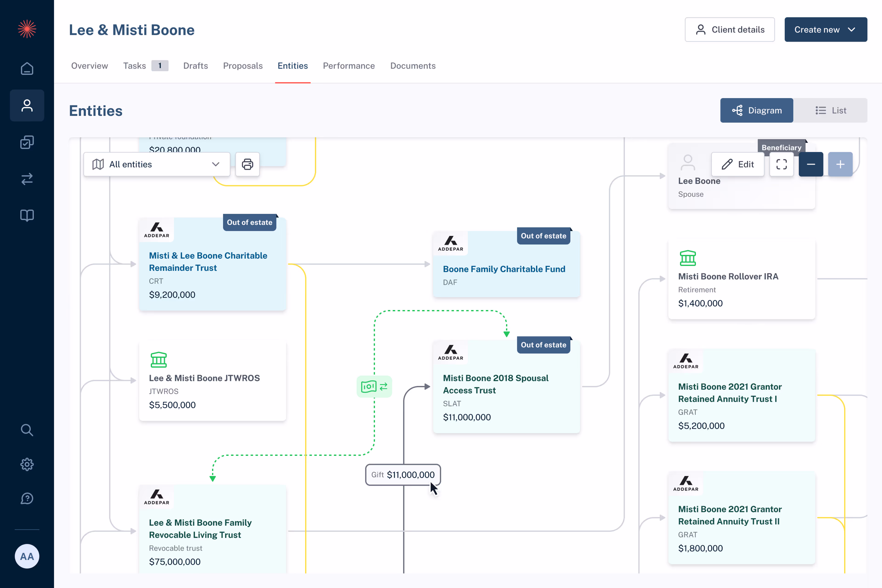The height and width of the screenshot is (588, 882).
Task: Click Out of estate badge on Boone Family Charitable Fund
Action: click(x=543, y=236)
